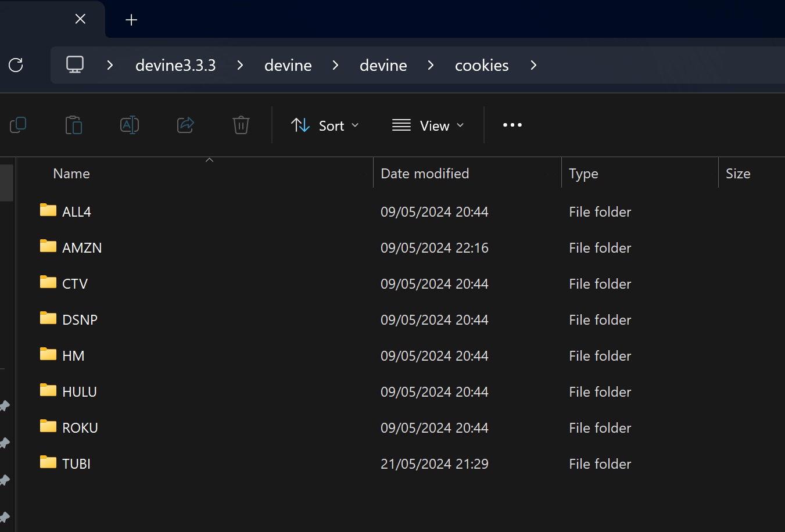Go to cookies breadcrumb segment

point(482,65)
